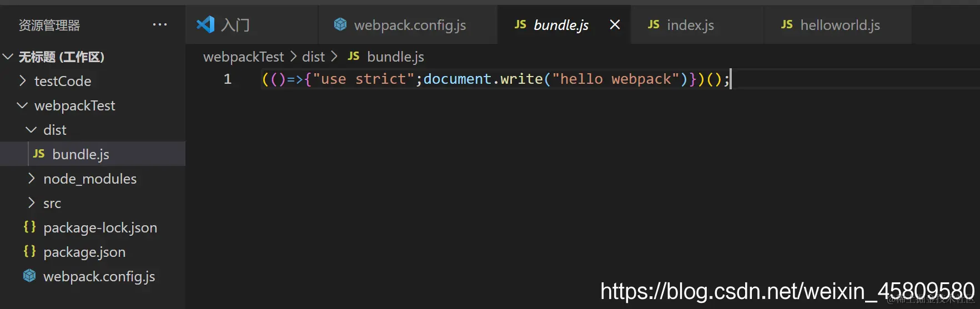This screenshot has height=309, width=980.
Task: Click the braces icon next to package.json
Action: coord(29,251)
